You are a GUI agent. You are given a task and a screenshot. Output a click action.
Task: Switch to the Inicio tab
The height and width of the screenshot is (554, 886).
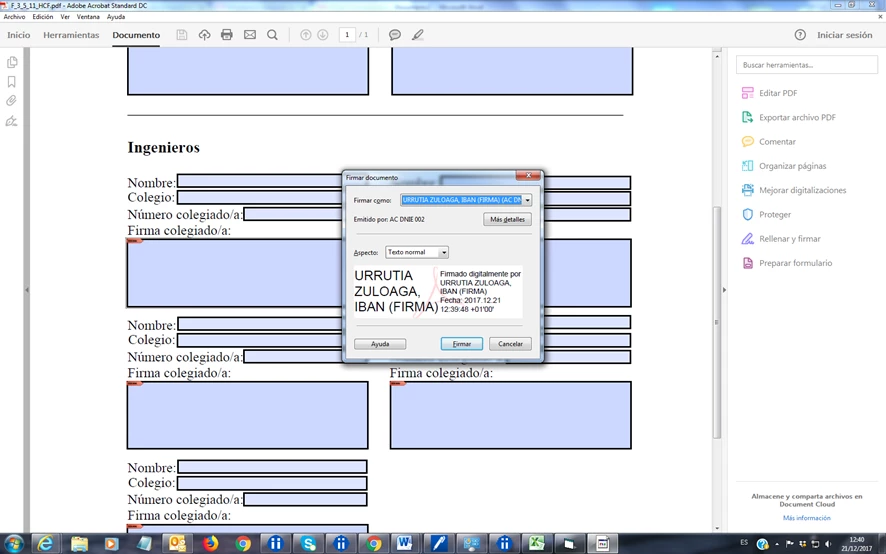pyautogui.click(x=19, y=35)
